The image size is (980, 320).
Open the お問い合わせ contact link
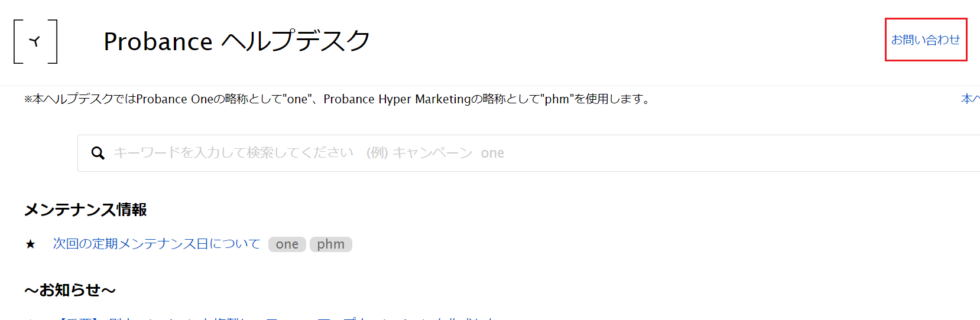point(926,40)
